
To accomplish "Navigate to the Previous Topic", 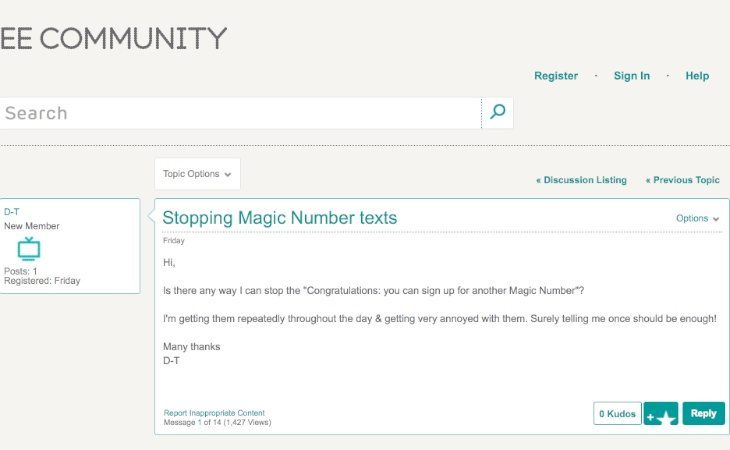I will (x=683, y=180).
